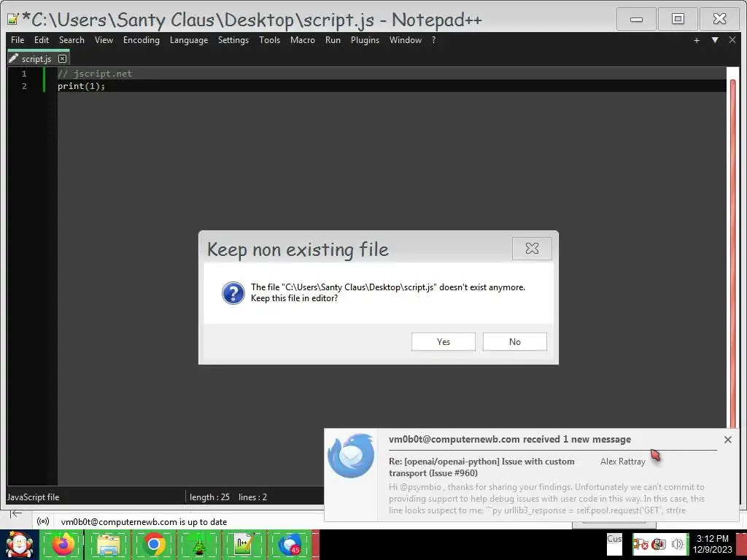Open File Explorer from the taskbar
The width and height of the screenshot is (747, 560).
click(x=108, y=545)
